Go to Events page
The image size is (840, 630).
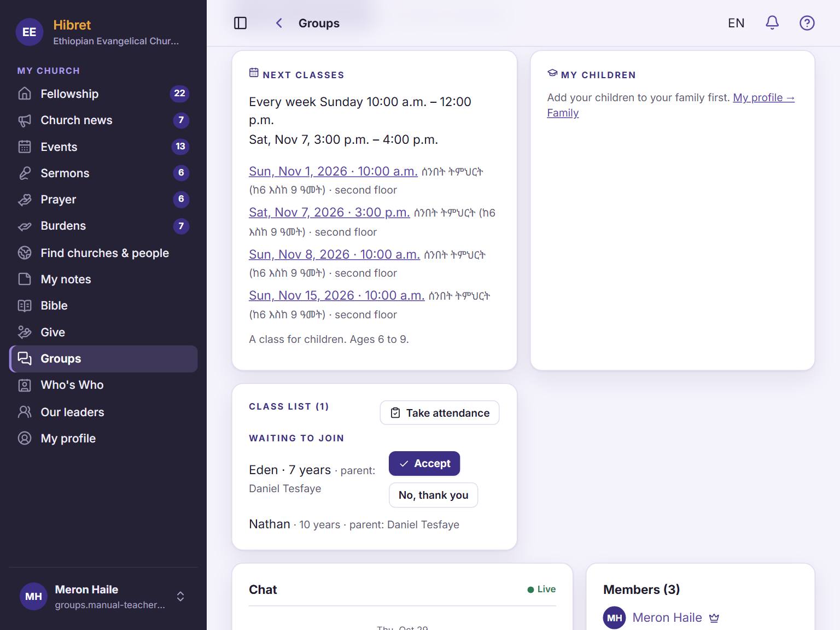coord(103,147)
